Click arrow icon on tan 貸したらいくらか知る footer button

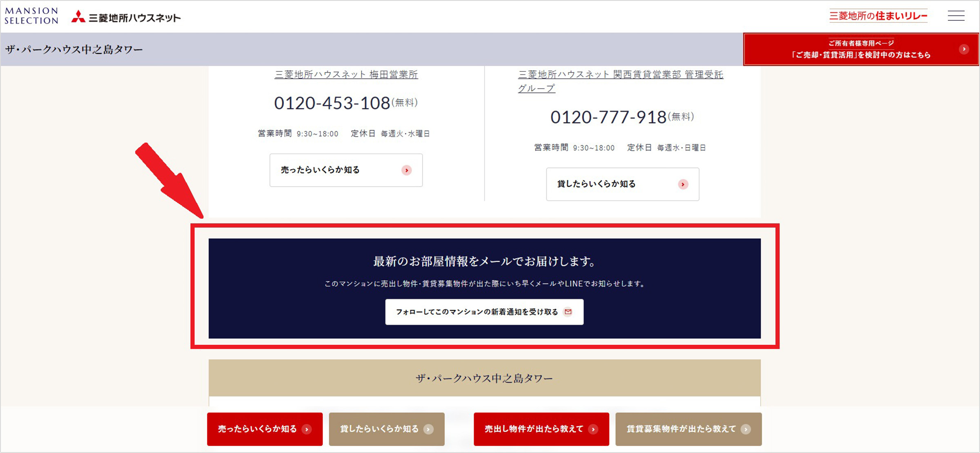click(x=428, y=429)
